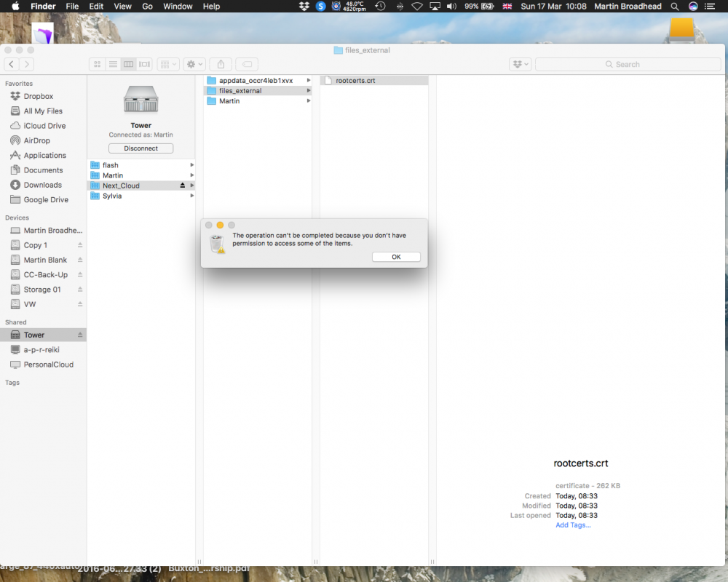Eject the Storage 01 drive
Viewport: 728px width, 582px height.
(80, 289)
